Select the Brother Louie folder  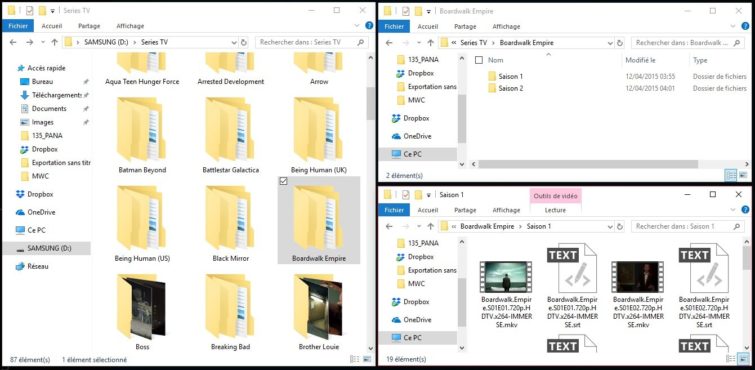319,312
